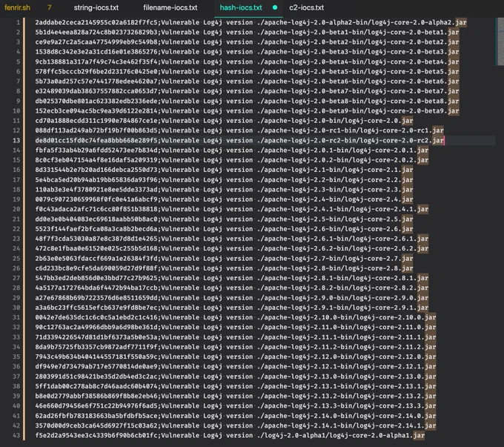The image size is (504, 447).
Task: Click hash df949e7d73479ab717e5770814de0ae9
Action: click(x=97, y=367)
